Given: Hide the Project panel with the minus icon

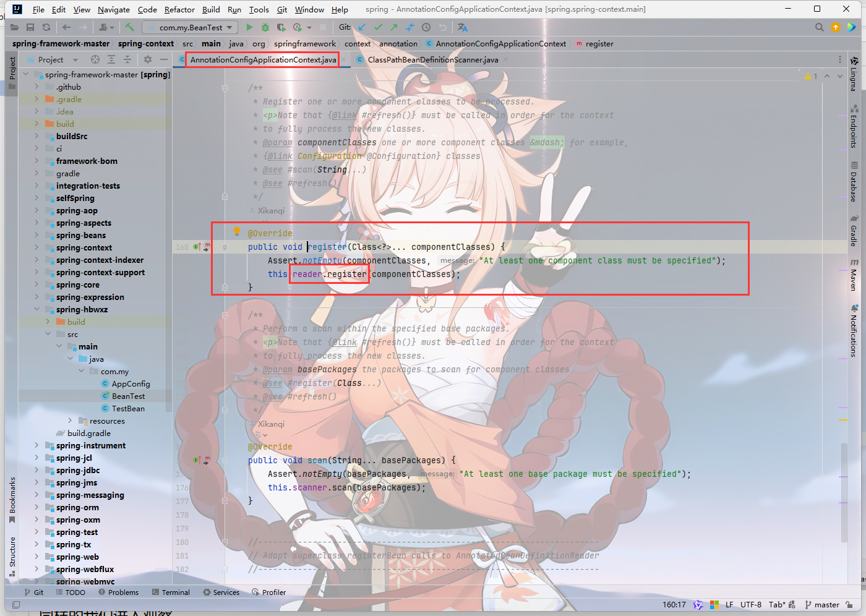Looking at the screenshot, I should click(x=163, y=59).
